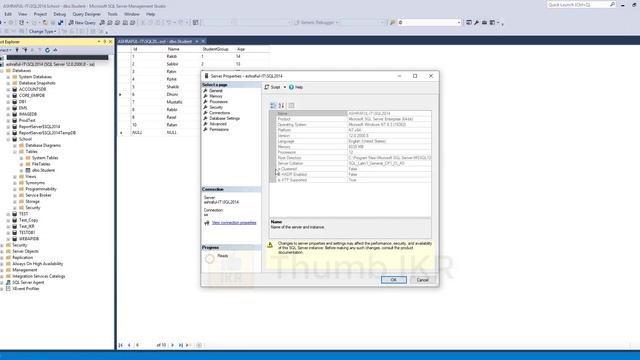Select SQL Server Agent node
The width and height of the screenshot is (640, 360).
pyautogui.click(x=28, y=282)
